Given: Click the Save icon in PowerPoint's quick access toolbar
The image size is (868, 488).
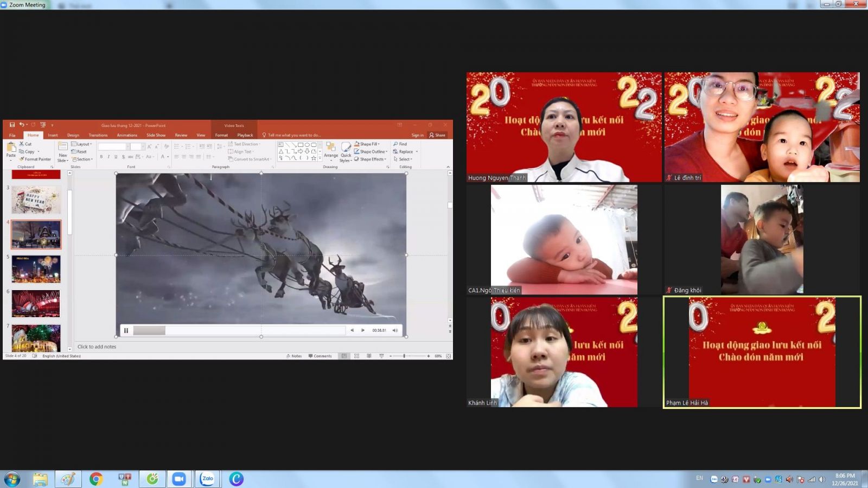Looking at the screenshot, I should (x=12, y=125).
